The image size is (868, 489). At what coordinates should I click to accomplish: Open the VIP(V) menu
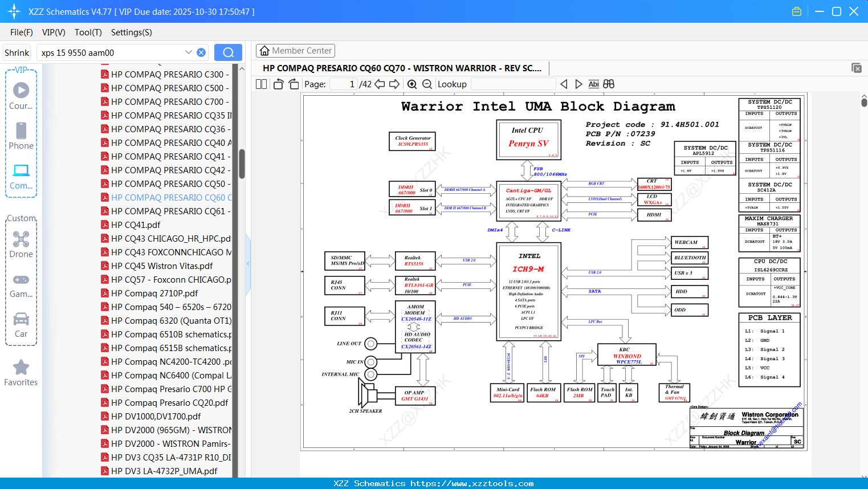tap(54, 32)
